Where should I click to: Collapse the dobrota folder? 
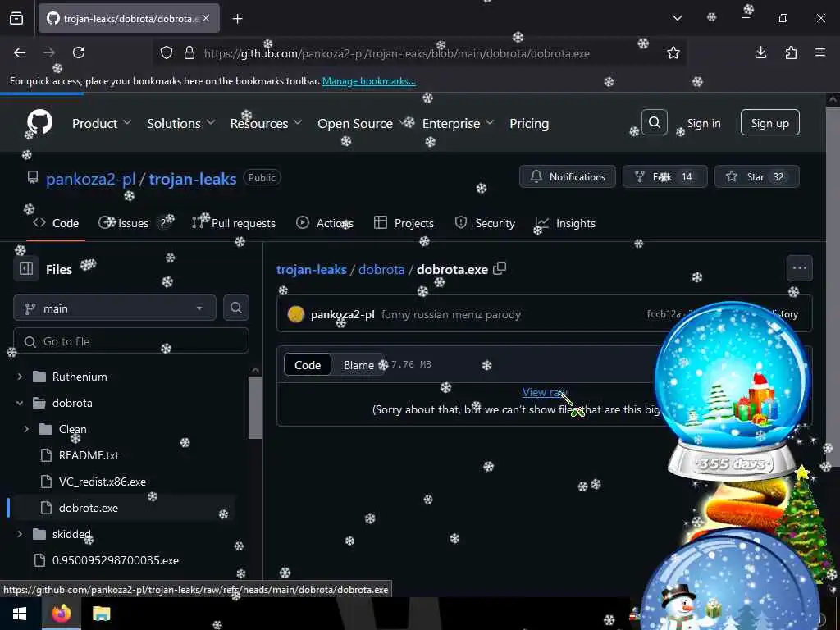pyautogui.click(x=20, y=403)
